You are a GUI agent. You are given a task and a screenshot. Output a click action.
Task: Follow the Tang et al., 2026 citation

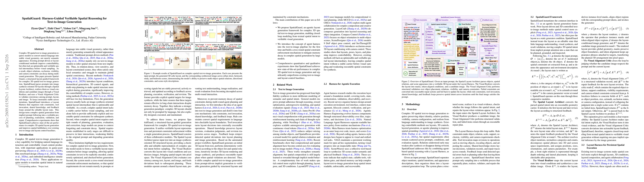[304, 140]
